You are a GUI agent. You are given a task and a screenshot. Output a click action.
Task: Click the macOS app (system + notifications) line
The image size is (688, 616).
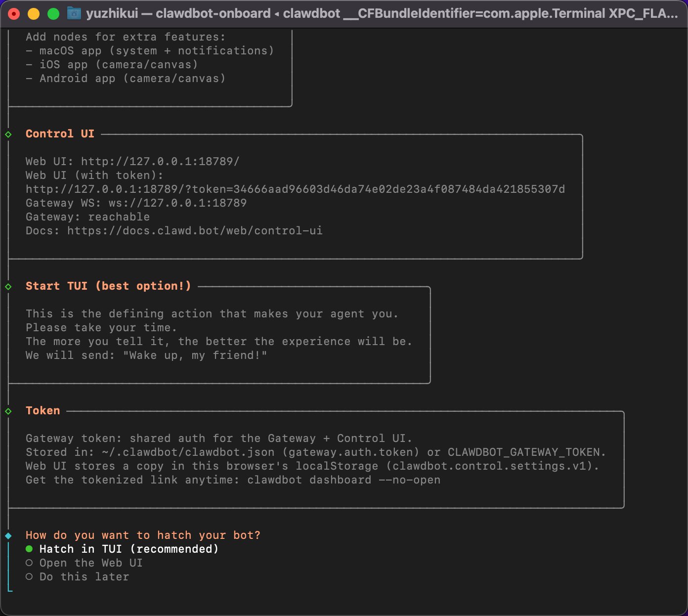(x=150, y=50)
